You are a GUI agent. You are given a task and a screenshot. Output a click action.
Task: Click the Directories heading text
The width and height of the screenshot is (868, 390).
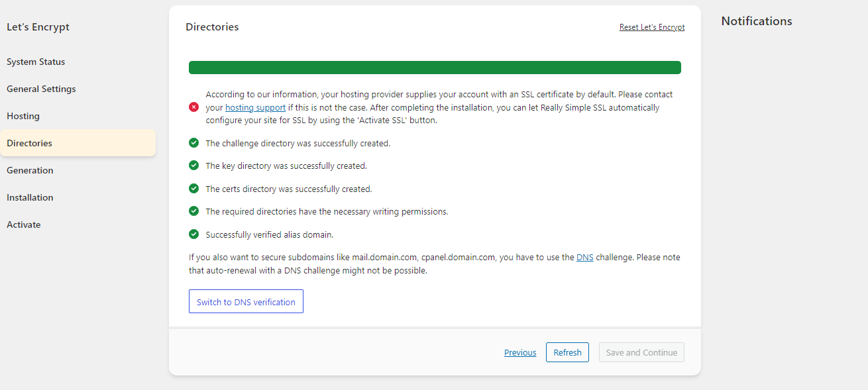tap(212, 27)
